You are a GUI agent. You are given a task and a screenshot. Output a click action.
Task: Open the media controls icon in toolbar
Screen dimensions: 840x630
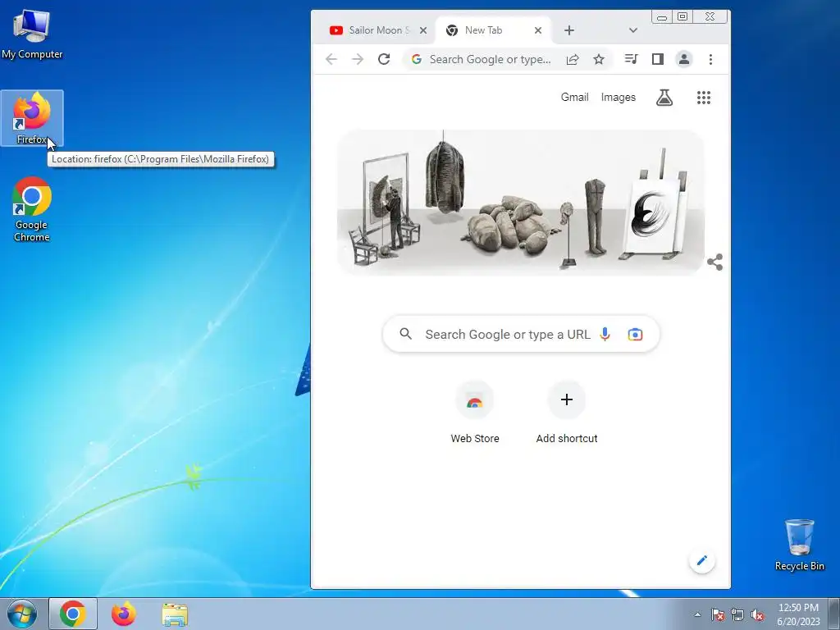point(631,59)
